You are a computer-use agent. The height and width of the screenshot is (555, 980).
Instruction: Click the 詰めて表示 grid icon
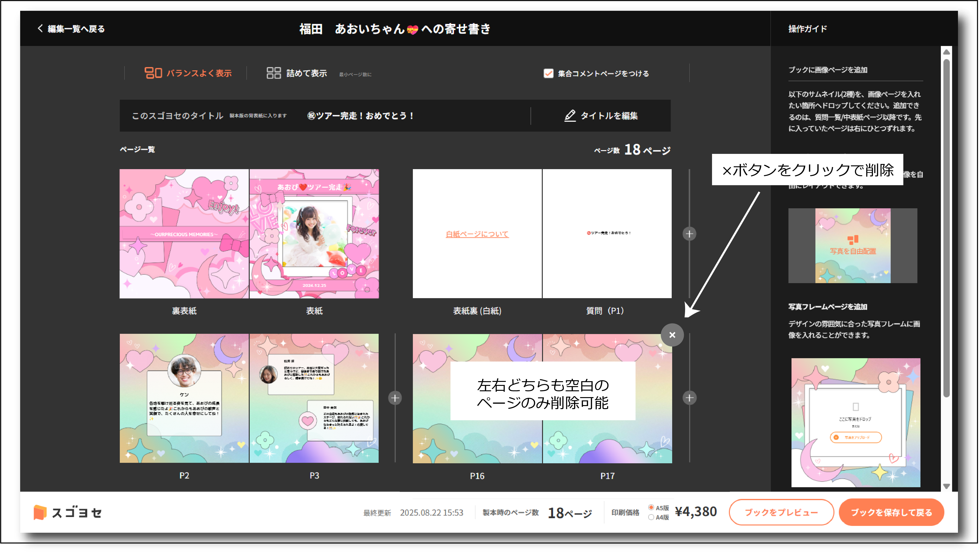click(274, 73)
